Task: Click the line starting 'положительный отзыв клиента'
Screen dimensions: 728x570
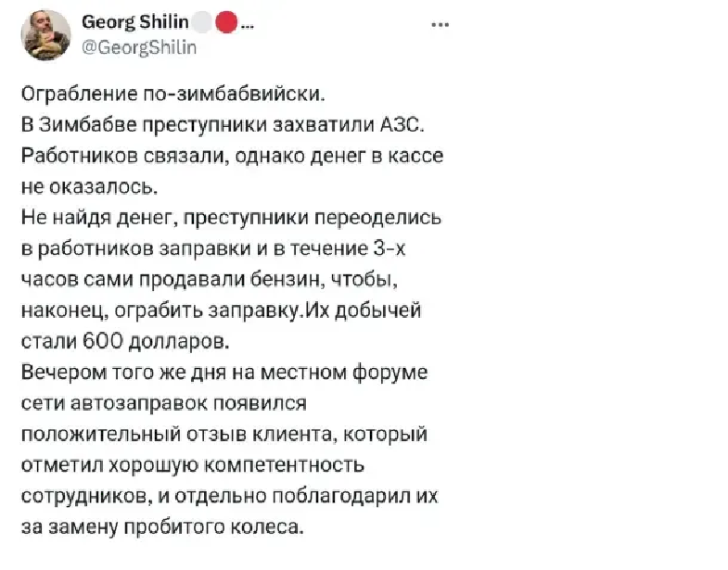Action: coord(224,435)
